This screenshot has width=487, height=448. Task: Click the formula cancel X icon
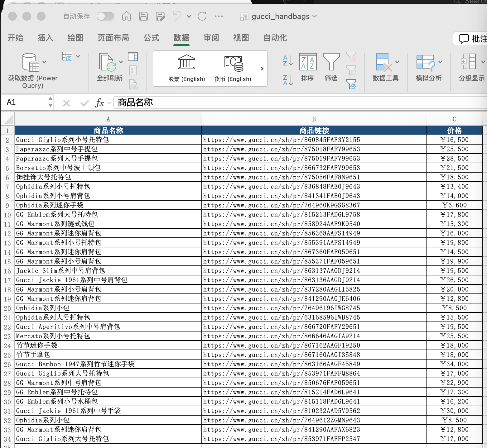pos(66,103)
